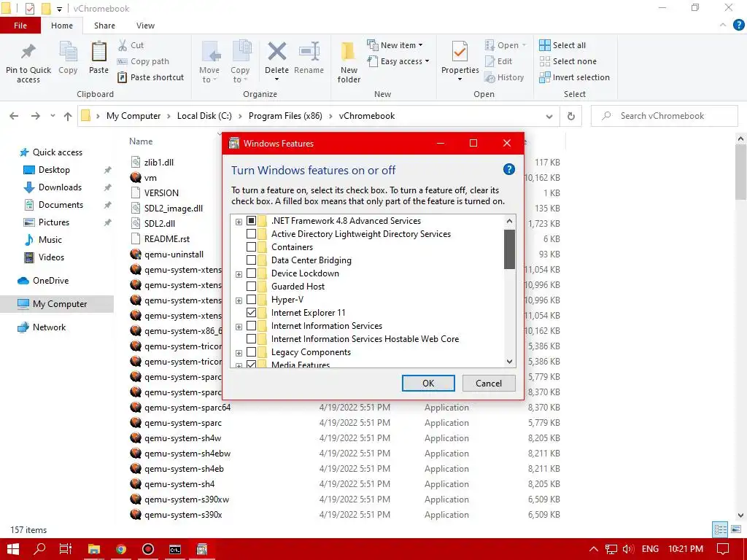Click the New folder icon
This screenshot has height=560, width=747.
click(348, 52)
